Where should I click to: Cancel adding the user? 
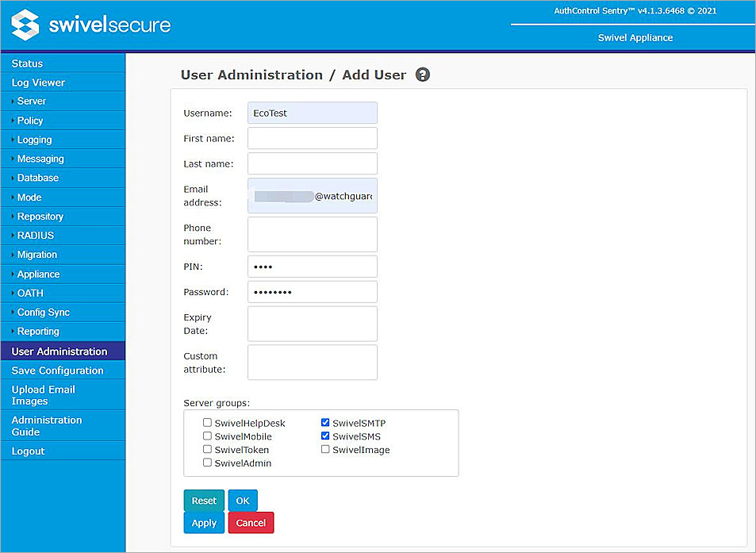(x=251, y=522)
